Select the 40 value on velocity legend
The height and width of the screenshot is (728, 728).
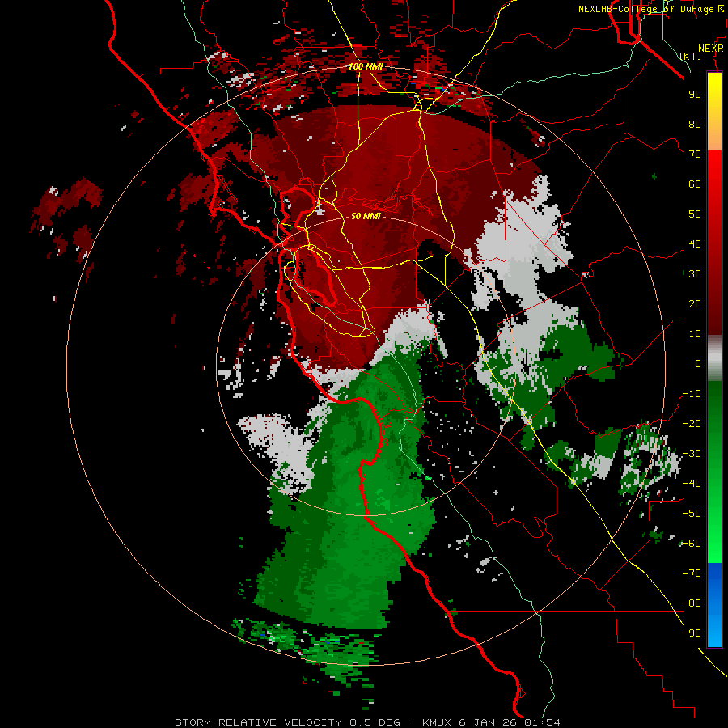(695, 243)
